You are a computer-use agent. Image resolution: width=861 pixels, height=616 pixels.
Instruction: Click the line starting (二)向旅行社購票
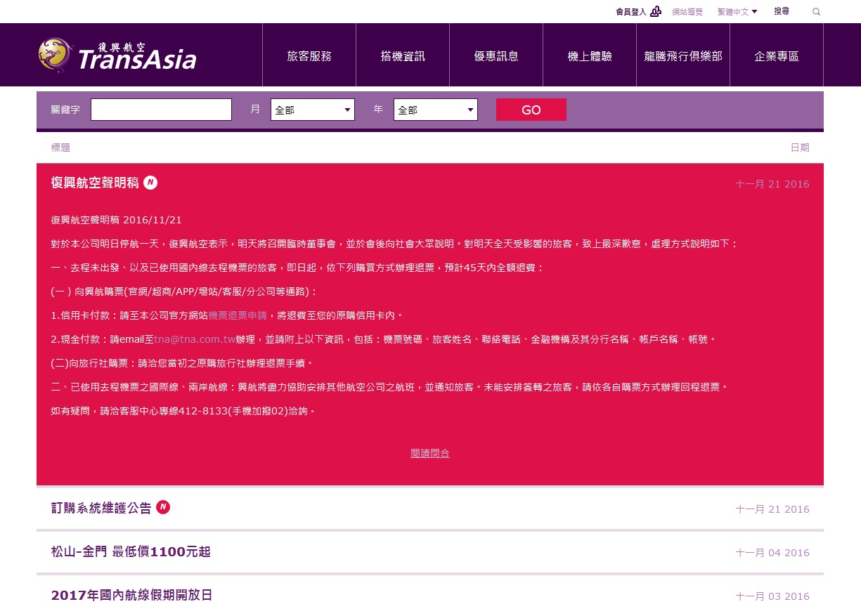(x=181, y=363)
